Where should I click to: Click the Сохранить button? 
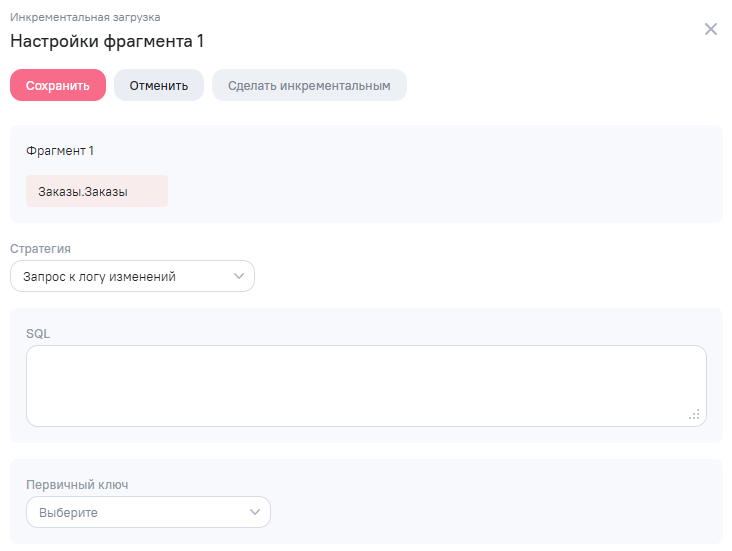(58, 85)
